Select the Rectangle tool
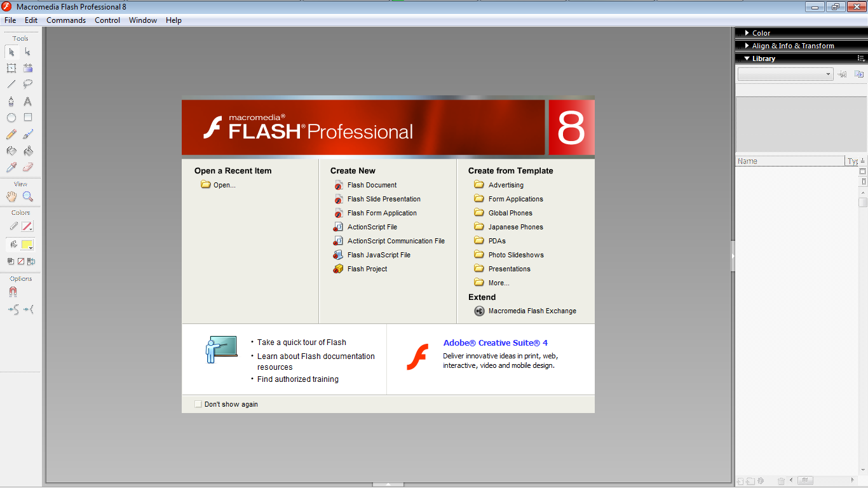Screen dimensions: 868x488 click(x=28, y=118)
